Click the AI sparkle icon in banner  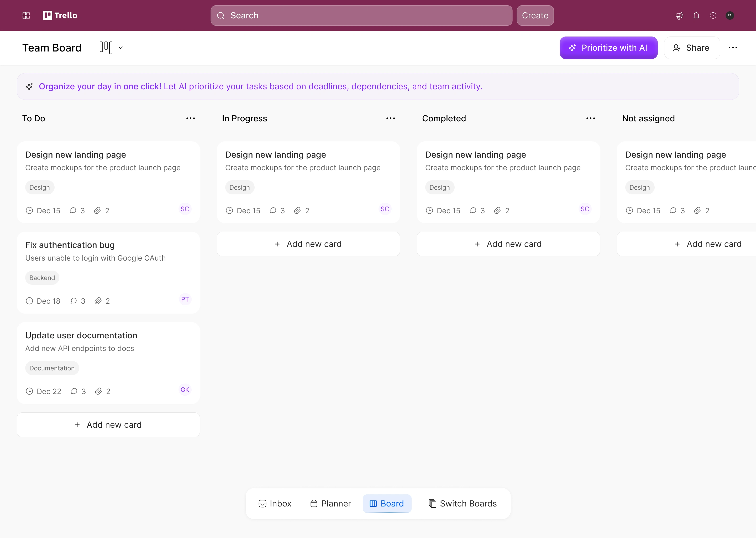point(29,86)
